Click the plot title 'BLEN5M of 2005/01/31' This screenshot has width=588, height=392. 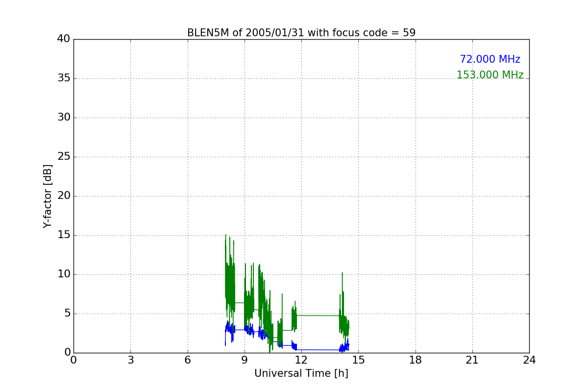point(301,33)
